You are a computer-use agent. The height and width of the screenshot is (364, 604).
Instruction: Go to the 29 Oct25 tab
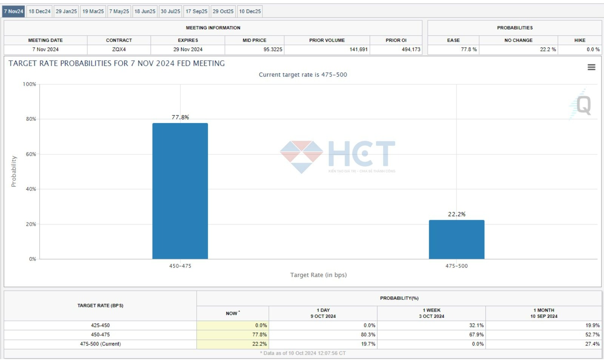(223, 11)
